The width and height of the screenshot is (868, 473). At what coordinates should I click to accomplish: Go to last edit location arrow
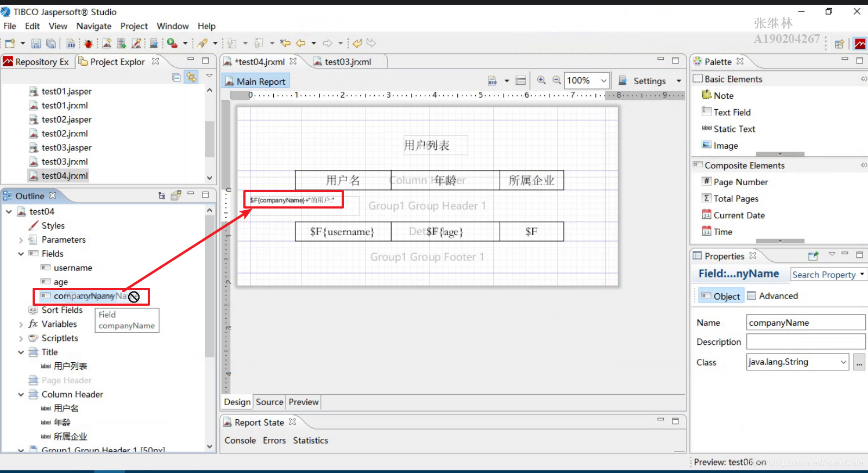(285, 43)
